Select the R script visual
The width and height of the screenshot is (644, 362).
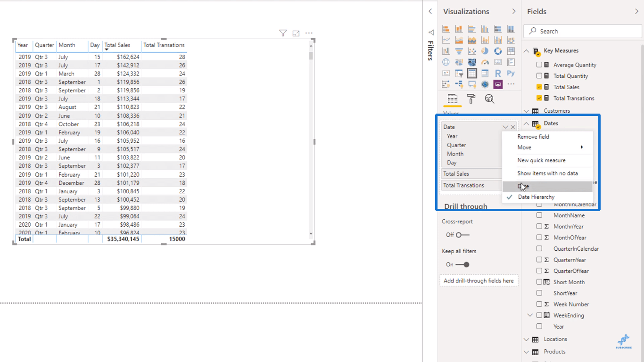(x=498, y=73)
